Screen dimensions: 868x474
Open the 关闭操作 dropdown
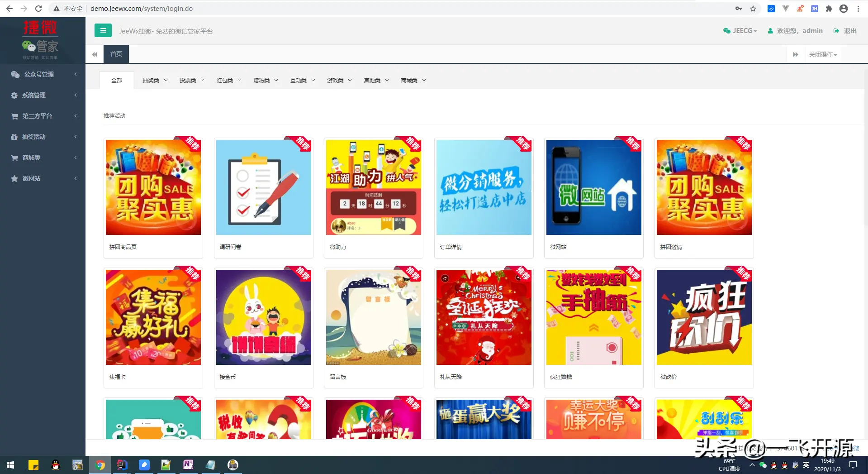(x=823, y=54)
